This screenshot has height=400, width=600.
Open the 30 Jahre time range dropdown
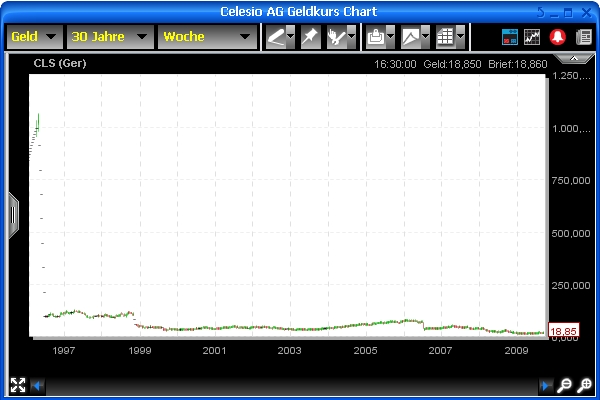coord(110,37)
